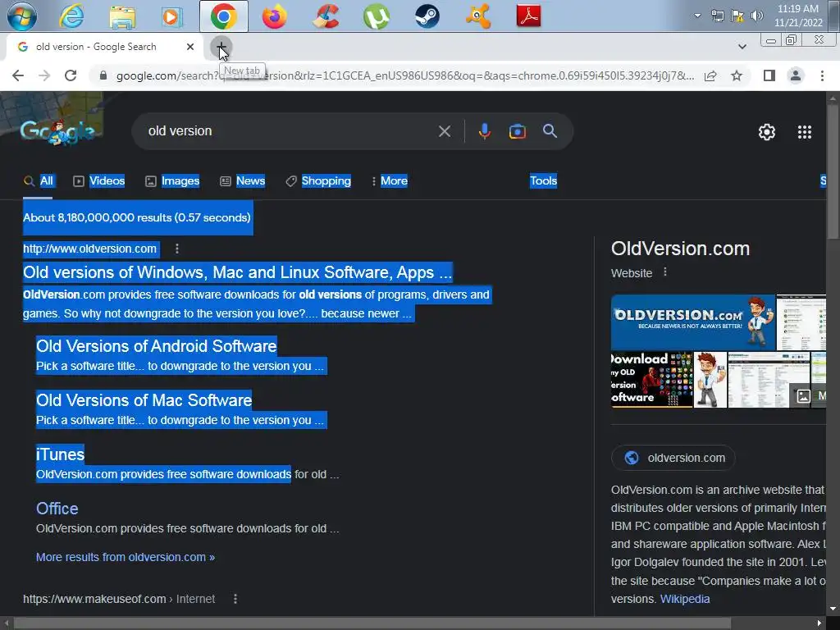Go back with the browser back arrow
This screenshot has width=840, height=630.
(x=18, y=75)
